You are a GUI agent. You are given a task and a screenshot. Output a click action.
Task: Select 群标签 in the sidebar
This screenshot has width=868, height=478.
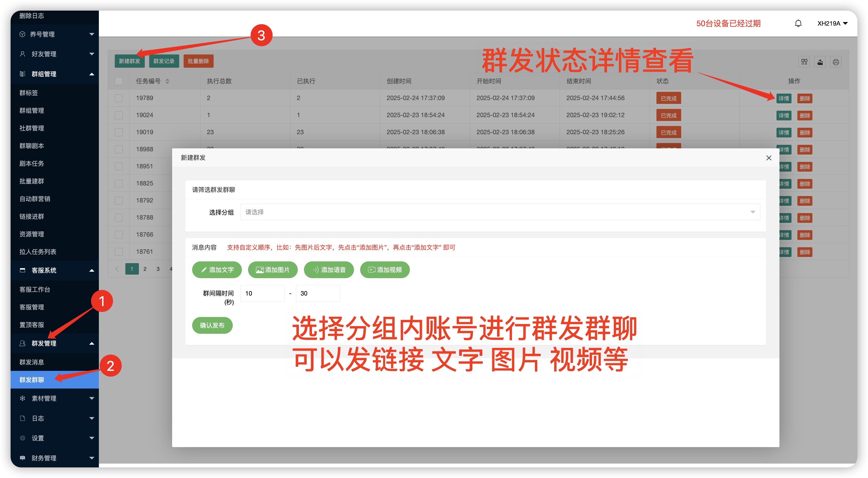pos(29,93)
